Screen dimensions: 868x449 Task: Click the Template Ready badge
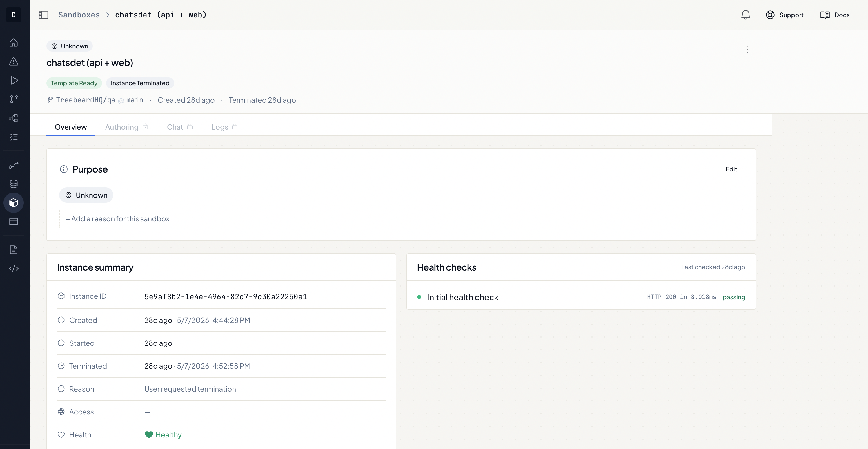[x=74, y=83]
